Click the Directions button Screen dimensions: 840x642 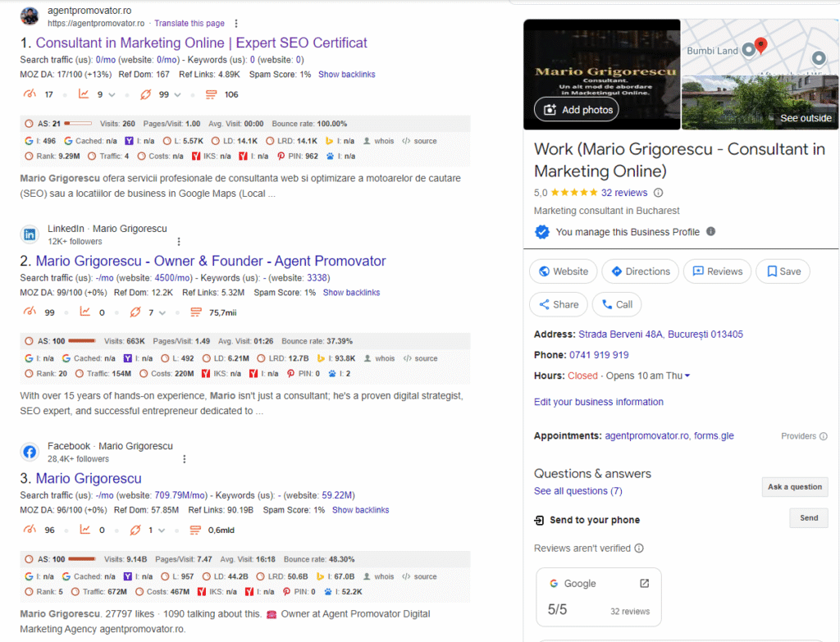[x=640, y=271]
